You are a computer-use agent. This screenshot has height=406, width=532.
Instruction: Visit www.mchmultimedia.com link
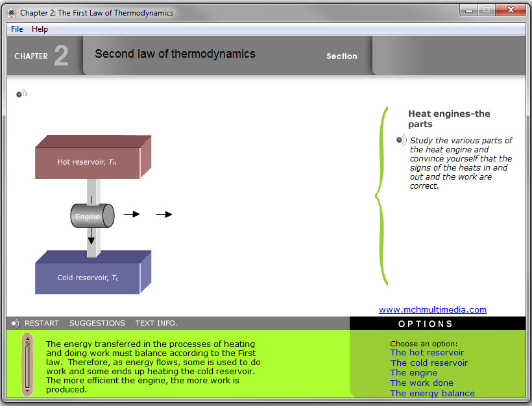point(433,309)
